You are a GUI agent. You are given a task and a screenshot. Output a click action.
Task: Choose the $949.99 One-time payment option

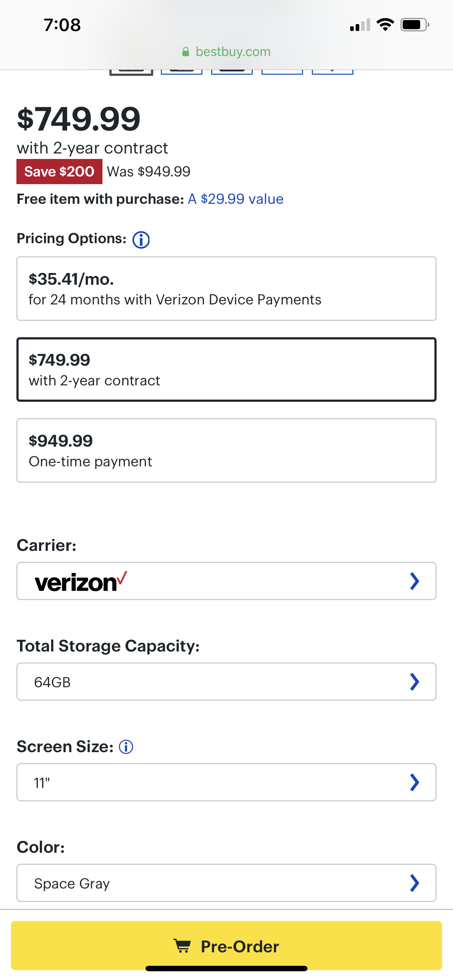pos(226,450)
